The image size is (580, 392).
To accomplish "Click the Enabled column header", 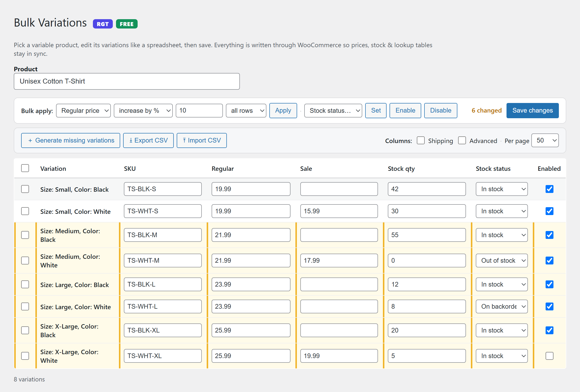I will [549, 169].
